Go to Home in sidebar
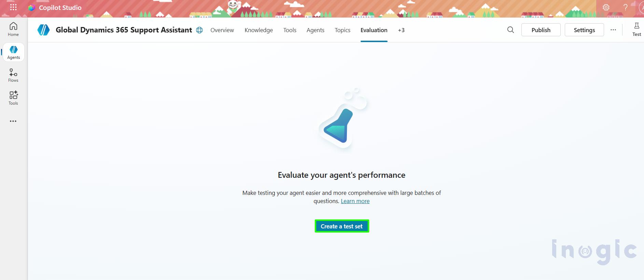This screenshot has width=644, height=280. click(13, 29)
